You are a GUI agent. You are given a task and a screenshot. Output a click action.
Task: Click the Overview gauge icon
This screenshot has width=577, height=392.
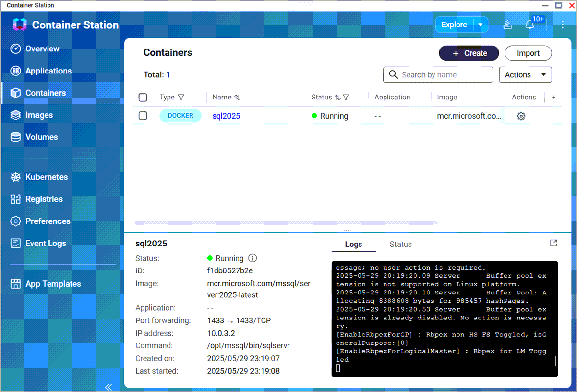16,49
